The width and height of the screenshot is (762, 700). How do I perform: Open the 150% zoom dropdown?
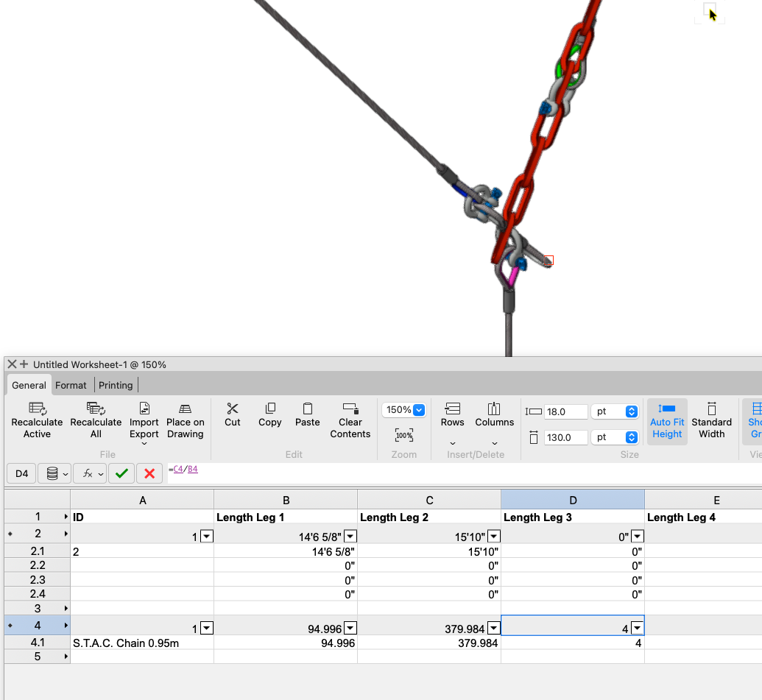tap(419, 410)
